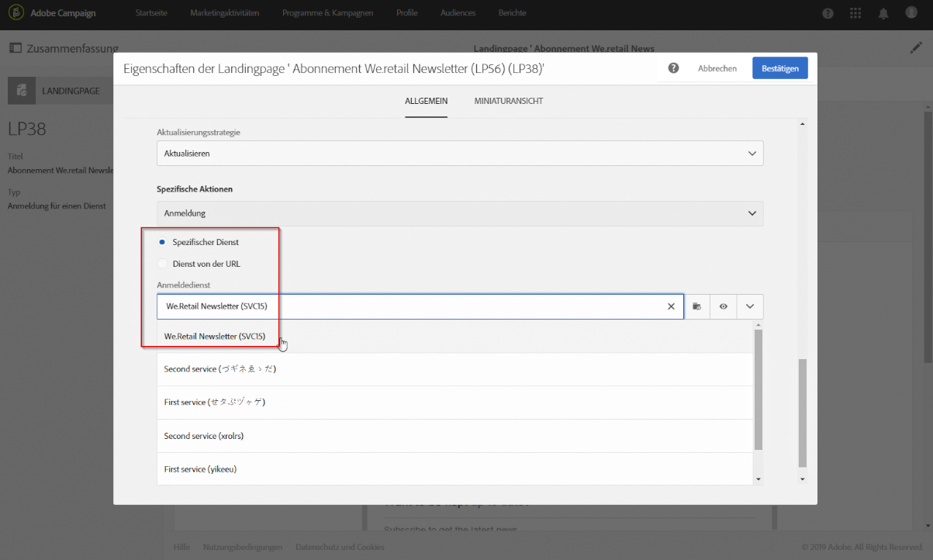Choose We.Retail Newsletter (SVC15) from list

click(454, 337)
